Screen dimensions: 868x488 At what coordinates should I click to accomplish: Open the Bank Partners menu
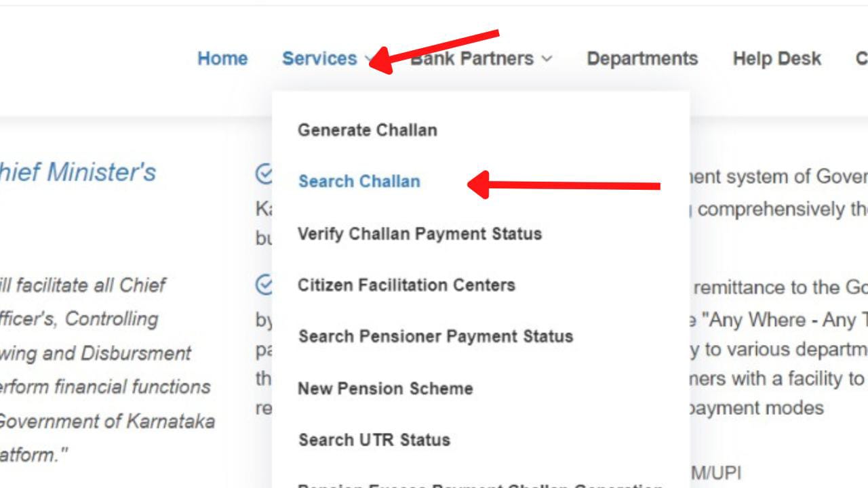point(471,58)
